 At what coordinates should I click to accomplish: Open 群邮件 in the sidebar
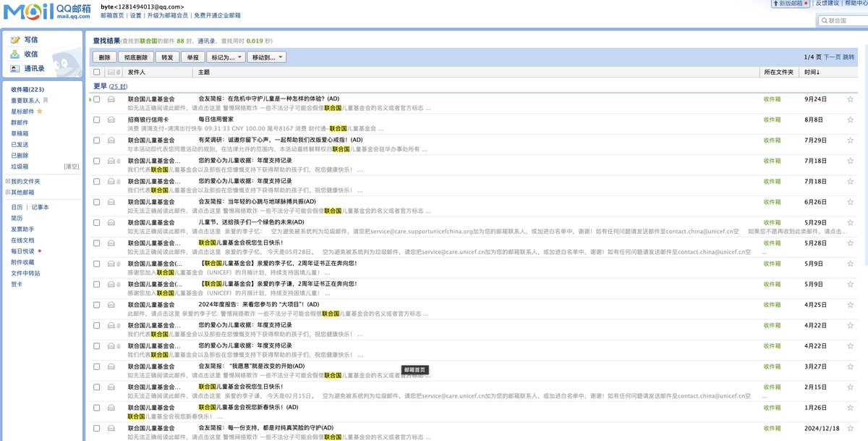[x=20, y=123]
